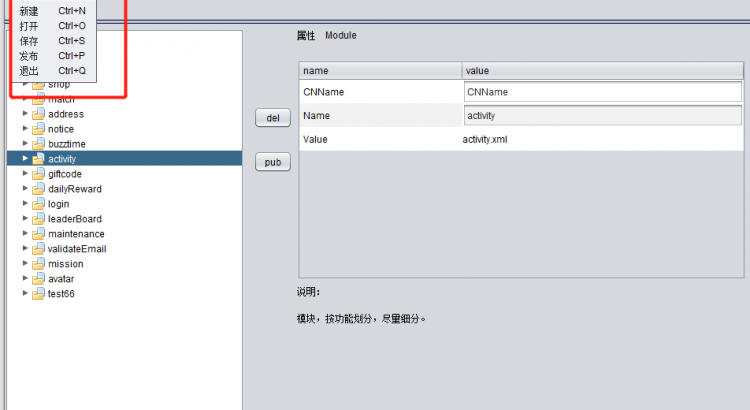Viewport: 750px width, 410px height.
Task: Click the giftcode folder icon
Action: click(38, 174)
